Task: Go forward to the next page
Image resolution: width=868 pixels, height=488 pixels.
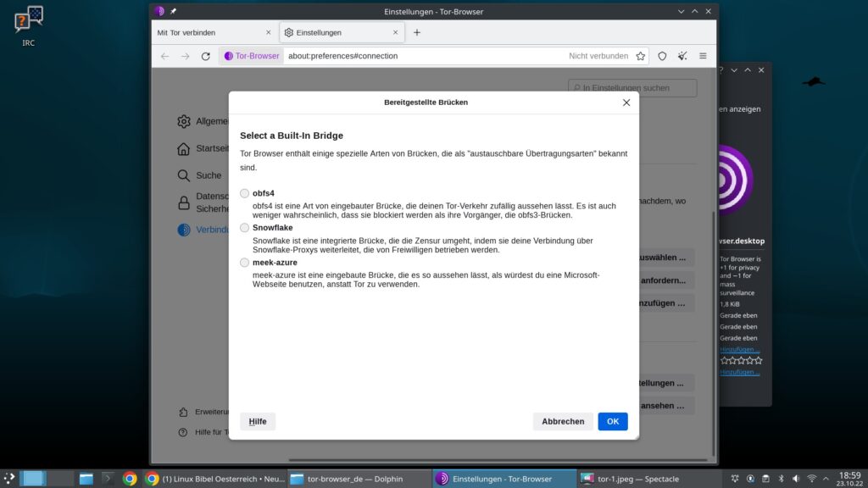Action: point(185,56)
